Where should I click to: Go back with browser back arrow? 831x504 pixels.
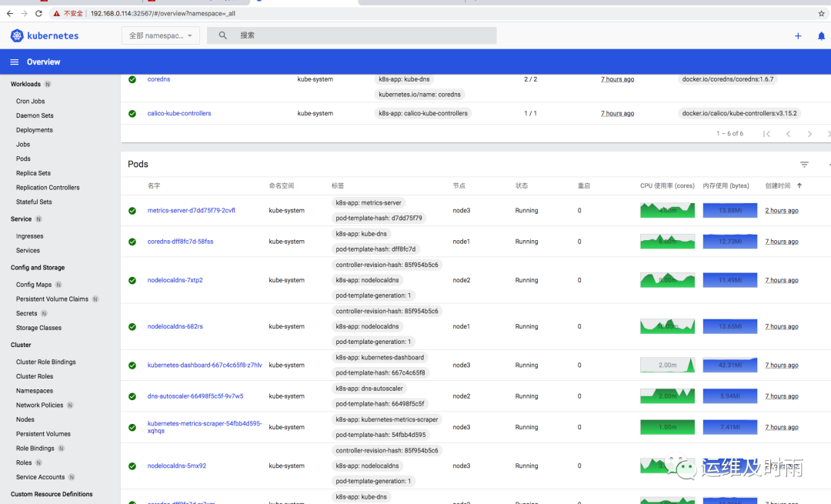coord(9,13)
